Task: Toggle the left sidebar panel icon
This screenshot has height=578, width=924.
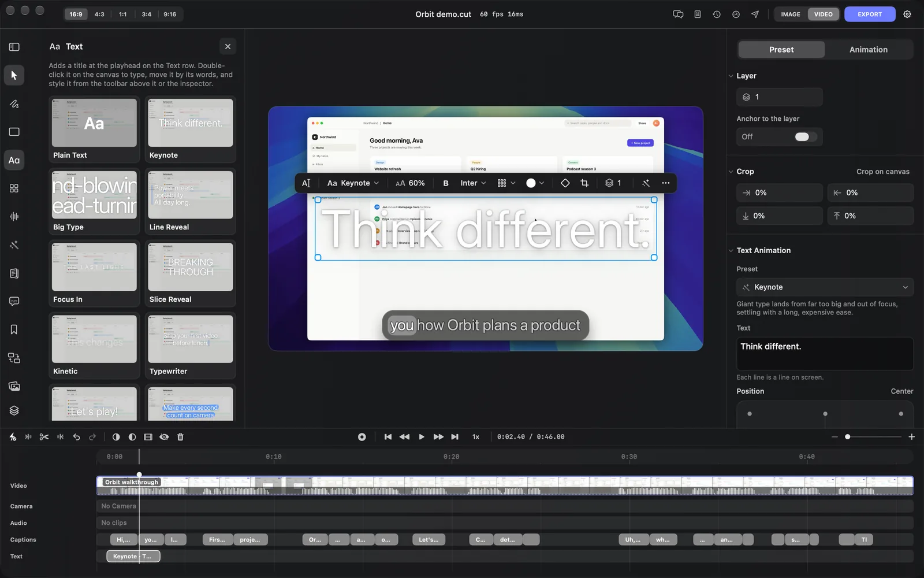Action: 14,47
